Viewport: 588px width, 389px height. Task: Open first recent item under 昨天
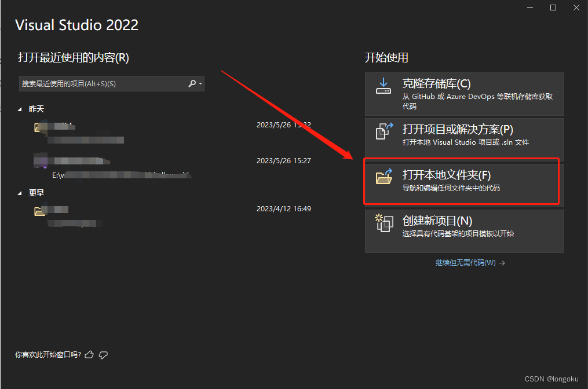[x=173, y=133]
